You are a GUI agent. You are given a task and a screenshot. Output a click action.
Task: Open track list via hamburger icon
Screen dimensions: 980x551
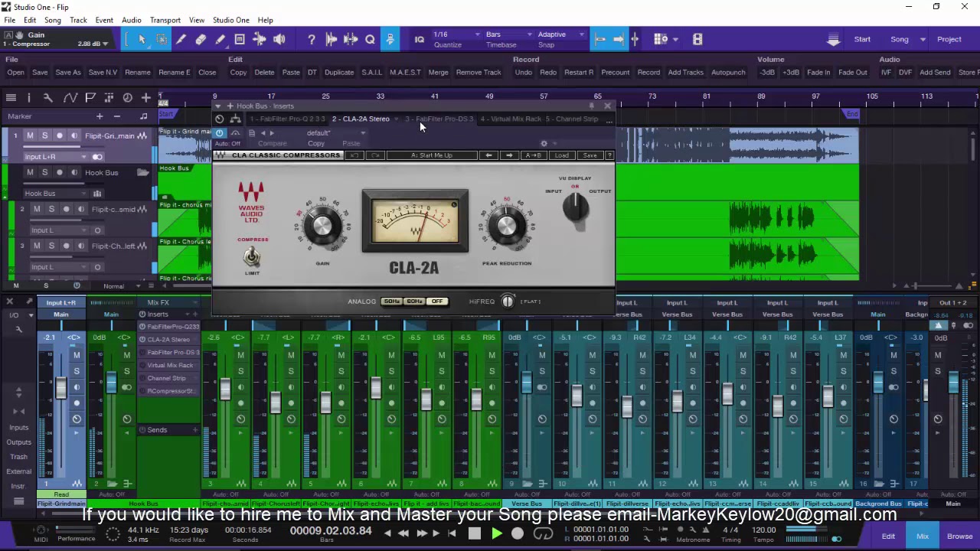tap(11, 97)
